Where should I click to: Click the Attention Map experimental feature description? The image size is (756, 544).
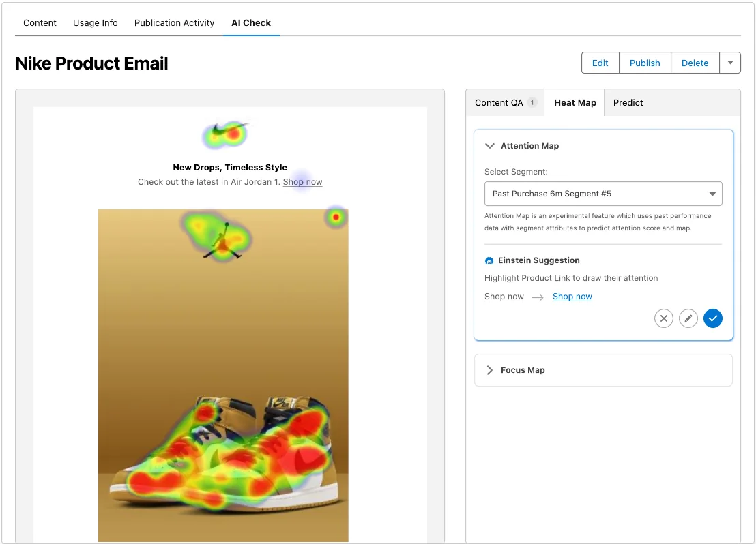(x=598, y=222)
